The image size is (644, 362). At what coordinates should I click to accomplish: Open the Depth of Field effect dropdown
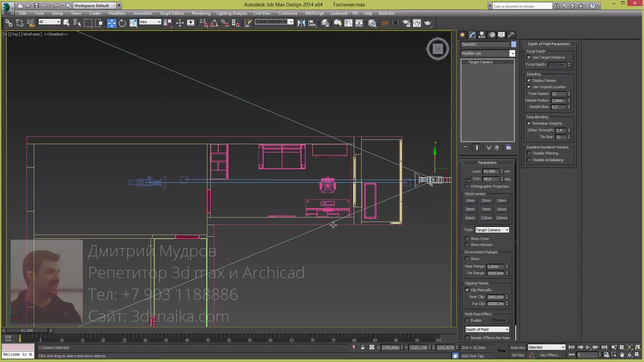487,329
